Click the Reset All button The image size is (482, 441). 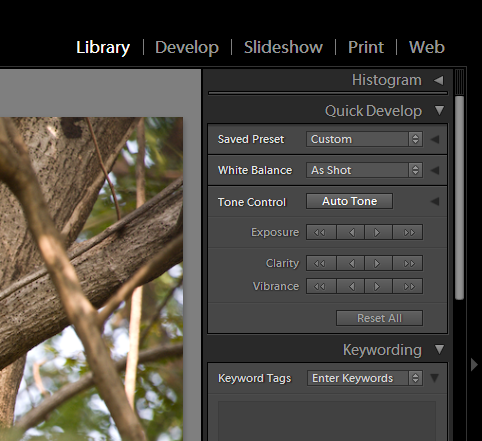click(x=379, y=318)
